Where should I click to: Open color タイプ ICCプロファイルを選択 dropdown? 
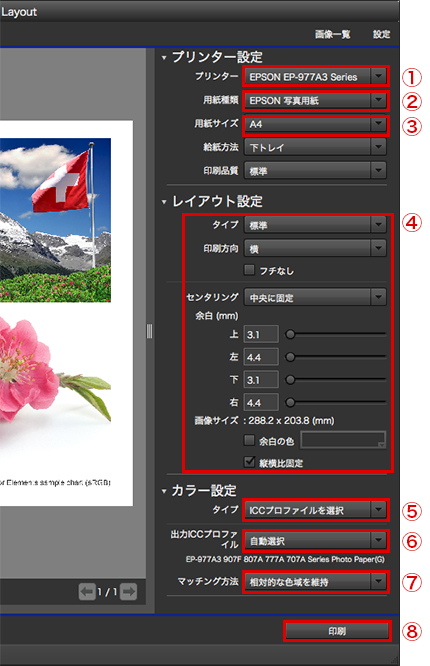pos(315,510)
